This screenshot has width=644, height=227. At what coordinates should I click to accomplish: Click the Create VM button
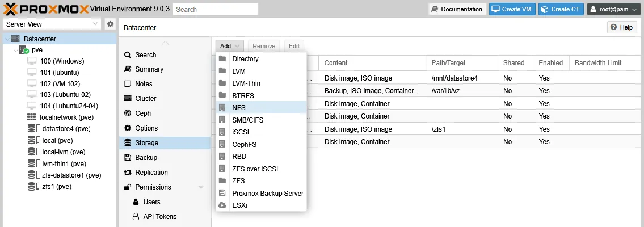[x=512, y=9]
